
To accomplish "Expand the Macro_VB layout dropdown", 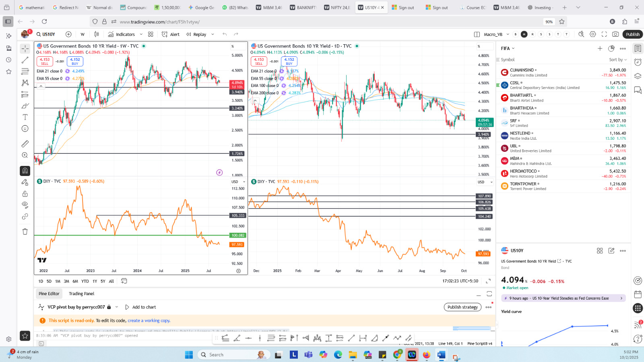I will (508, 34).
